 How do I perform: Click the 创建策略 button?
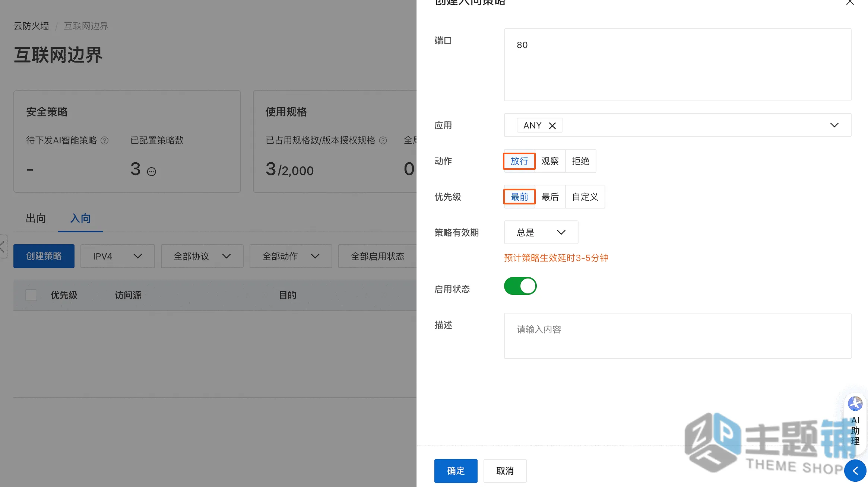(x=44, y=256)
